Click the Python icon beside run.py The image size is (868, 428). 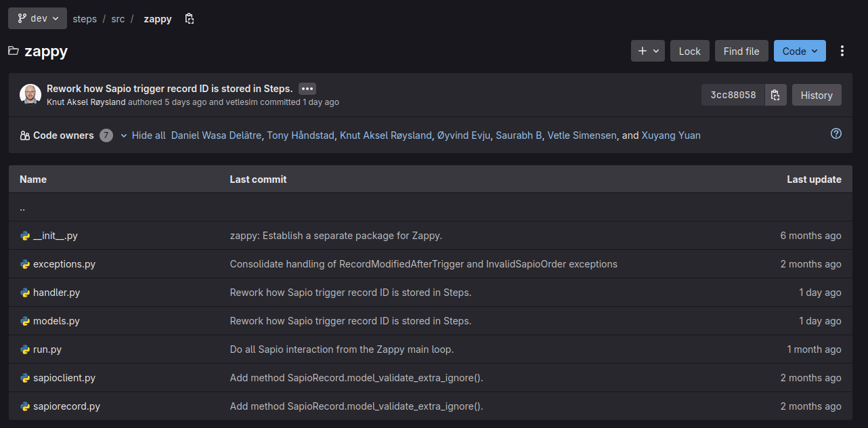(x=25, y=349)
